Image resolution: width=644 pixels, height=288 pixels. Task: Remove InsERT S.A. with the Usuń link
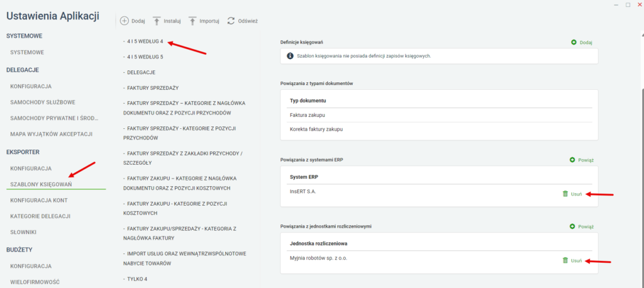pyautogui.click(x=576, y=194)
